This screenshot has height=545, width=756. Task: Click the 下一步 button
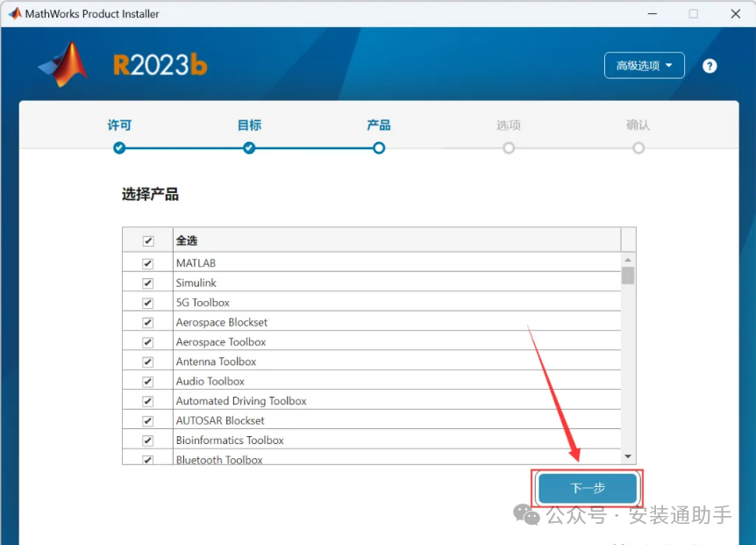(588, 488)
